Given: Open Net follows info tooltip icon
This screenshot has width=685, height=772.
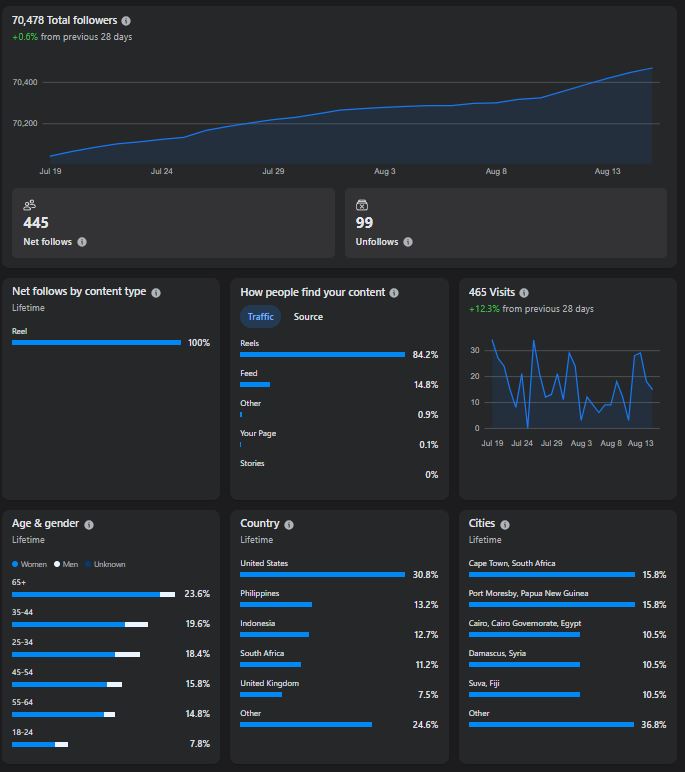Looking at the screenshot, I should pos(82,242).
